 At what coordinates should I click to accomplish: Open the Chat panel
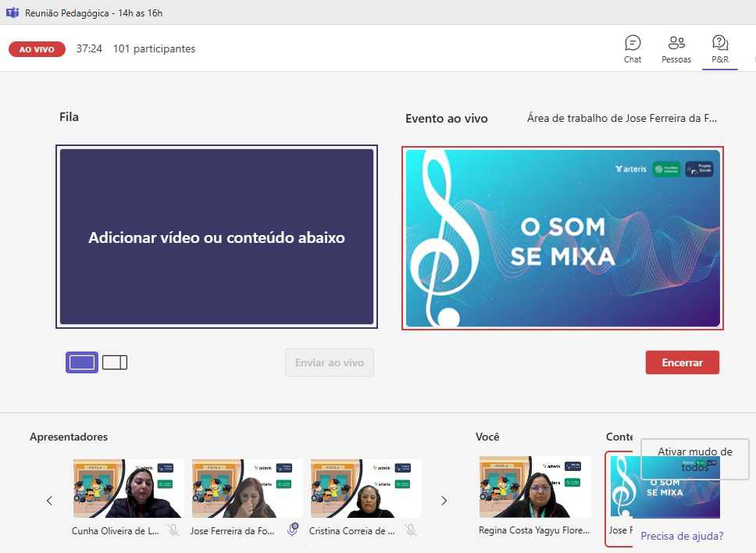[x=633, y=48]
